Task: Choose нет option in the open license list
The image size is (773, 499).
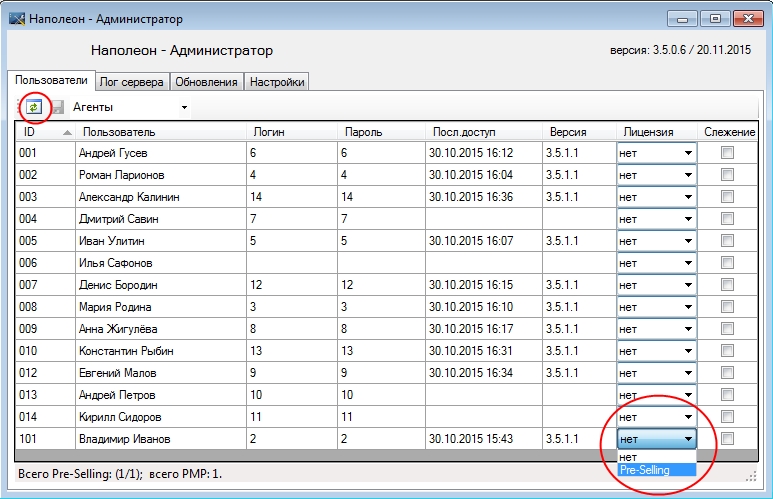Action: [x=657, y=457]
